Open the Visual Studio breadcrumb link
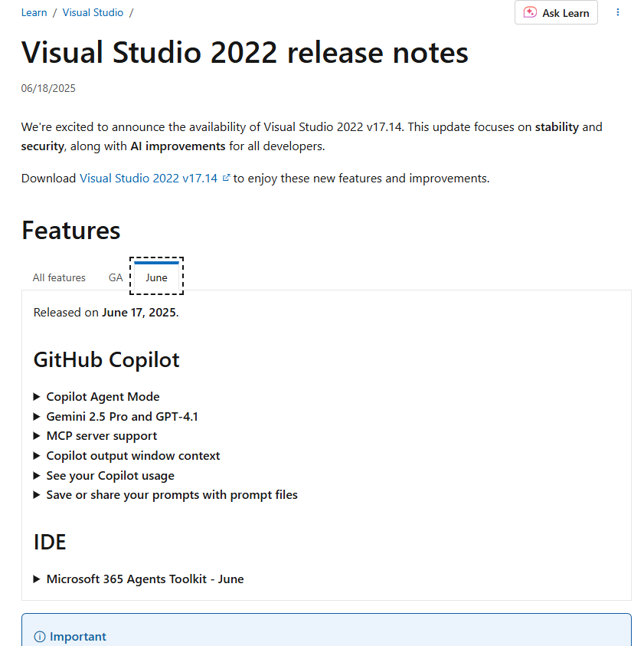The image size is (644, 646). (93, 12)
